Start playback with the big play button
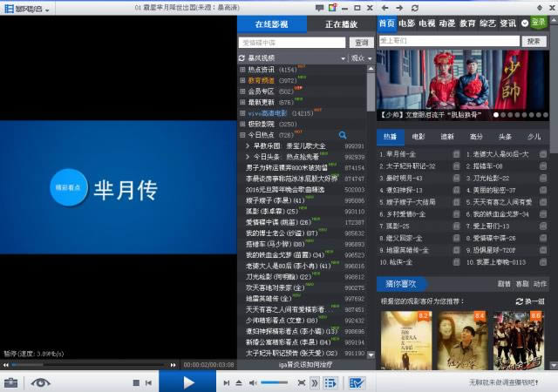The image size is (558, 392). tap(187, 382)
